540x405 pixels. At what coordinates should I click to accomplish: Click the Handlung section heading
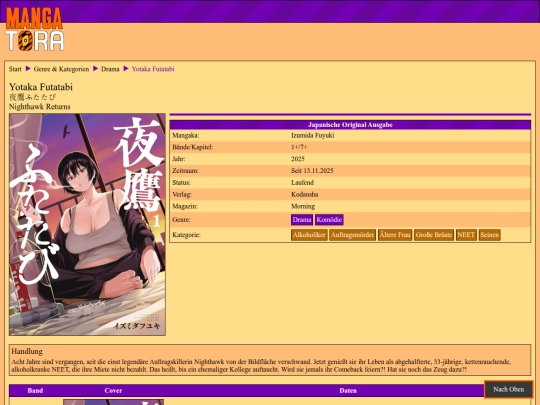coord(27,351)
